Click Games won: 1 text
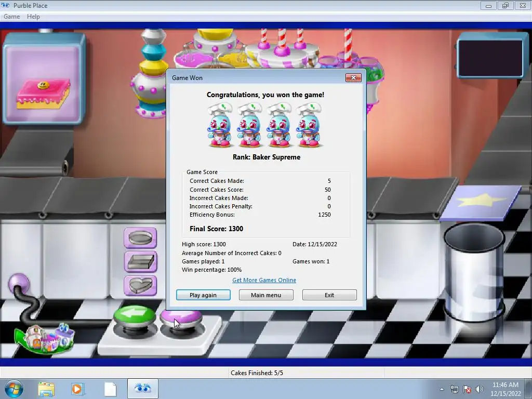The image size is (532, 399). 311,261
